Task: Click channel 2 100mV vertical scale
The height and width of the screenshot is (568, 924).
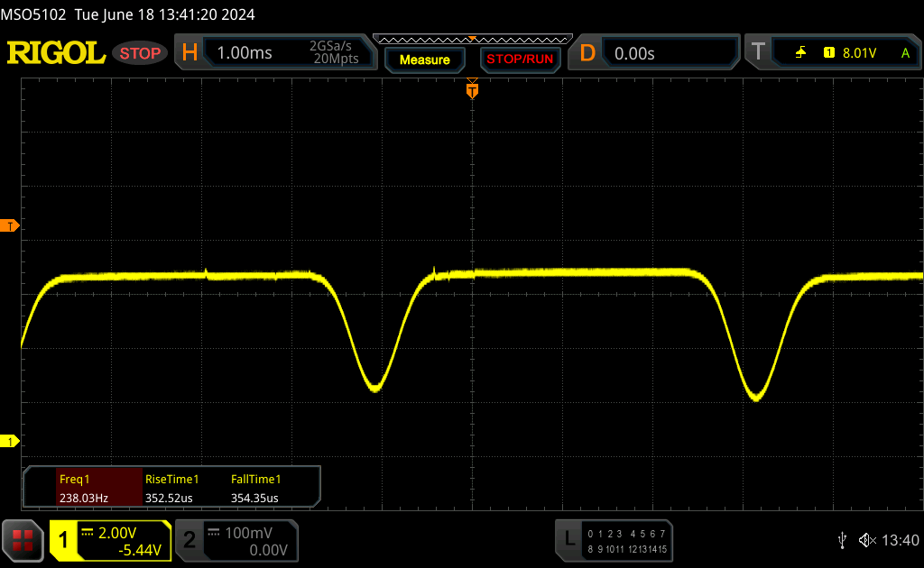Action: pyautogui.click(x=249, y=533)
